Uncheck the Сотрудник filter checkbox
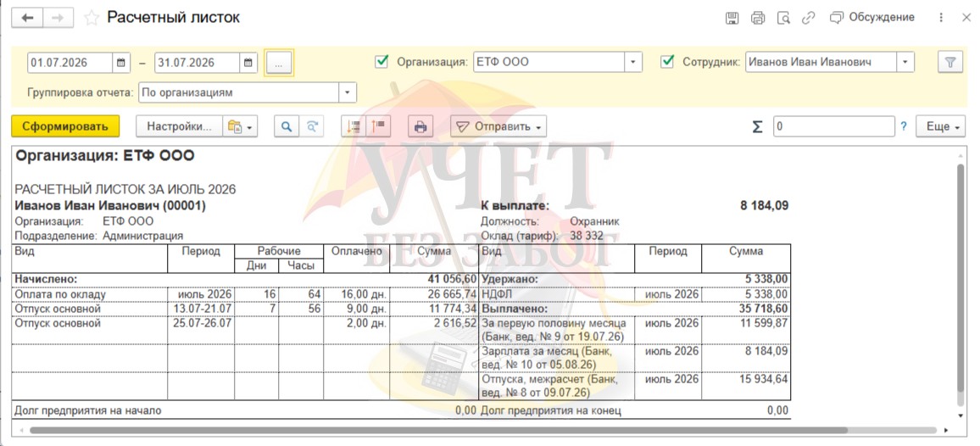Viewport: 980px width, 446px height. click(667, 62)
